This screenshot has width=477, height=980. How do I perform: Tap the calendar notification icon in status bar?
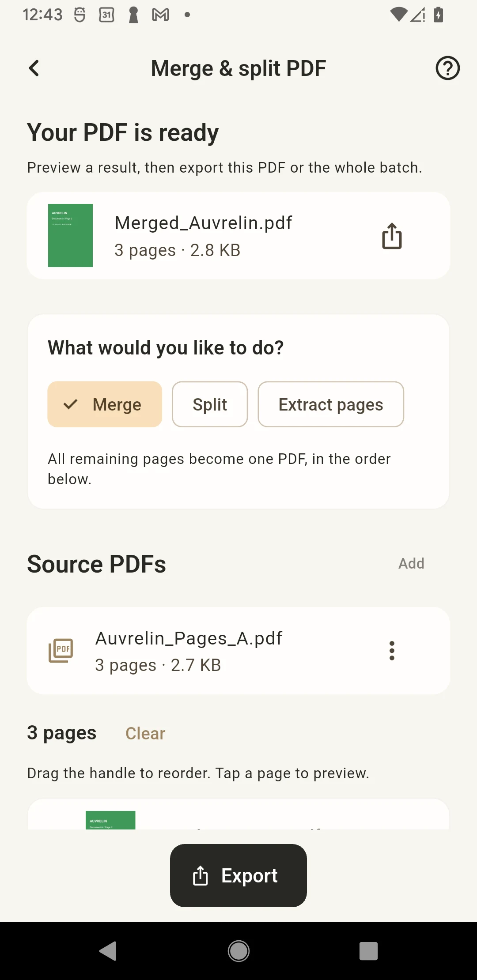coord(106,15)
